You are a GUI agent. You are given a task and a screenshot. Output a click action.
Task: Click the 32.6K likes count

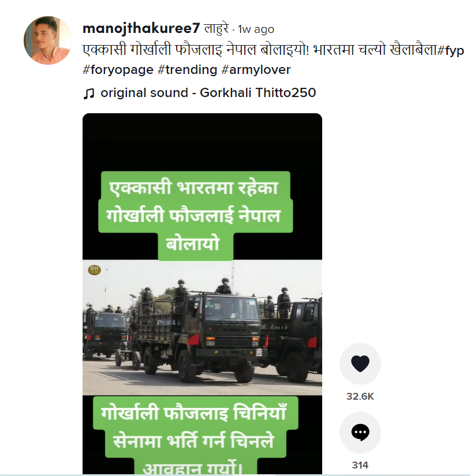pyautogui.click(x=360, y=396)
